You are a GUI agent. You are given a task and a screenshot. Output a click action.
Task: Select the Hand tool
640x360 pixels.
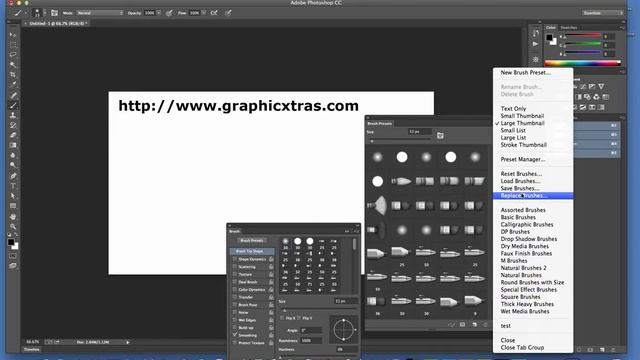(x=13, y=216)
